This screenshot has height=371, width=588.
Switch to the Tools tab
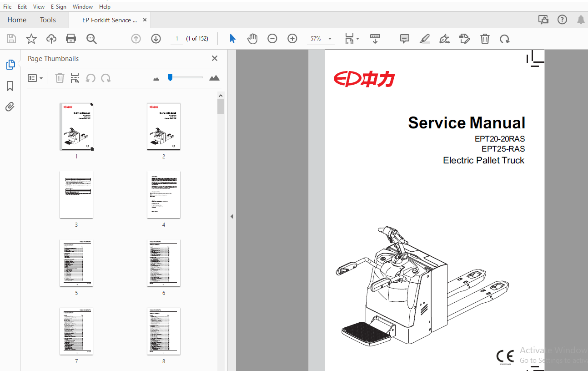click(x=48, y=20)
